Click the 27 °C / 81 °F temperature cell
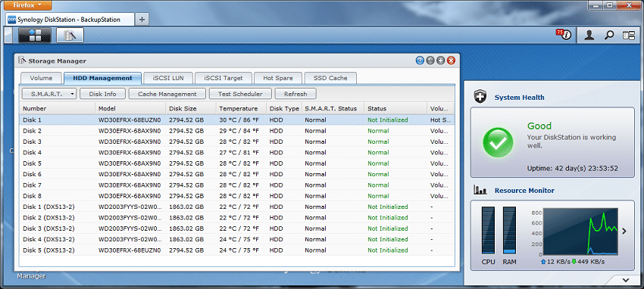The image size is (644, 289). 239,153
